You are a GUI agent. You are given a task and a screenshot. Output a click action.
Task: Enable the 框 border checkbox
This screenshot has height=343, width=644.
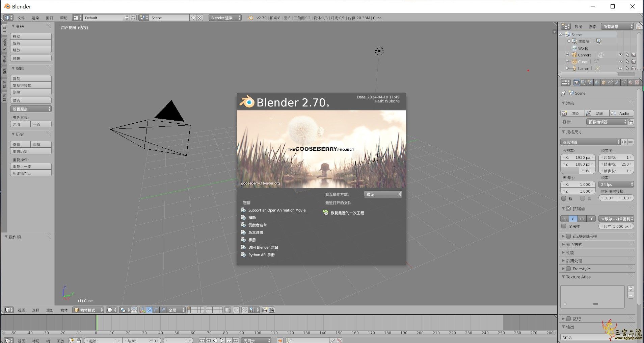point(564,198)
